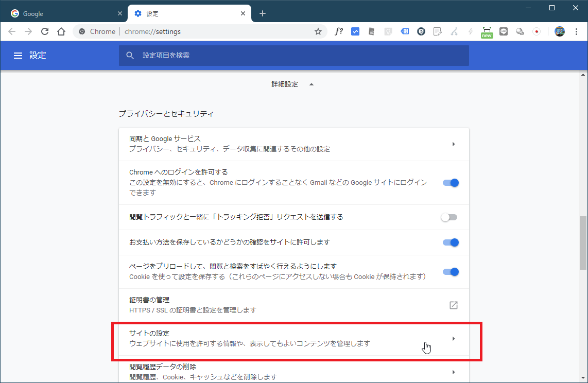This screenshot has height=383, width=588.
Task: Expand 同期と Google サービス arrow
Action: point(453,144)
